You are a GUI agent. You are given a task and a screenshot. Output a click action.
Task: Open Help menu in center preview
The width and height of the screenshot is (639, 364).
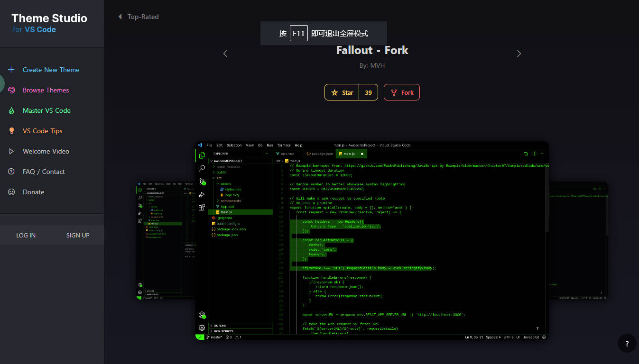pyautogui.click(x=298, y=145)
